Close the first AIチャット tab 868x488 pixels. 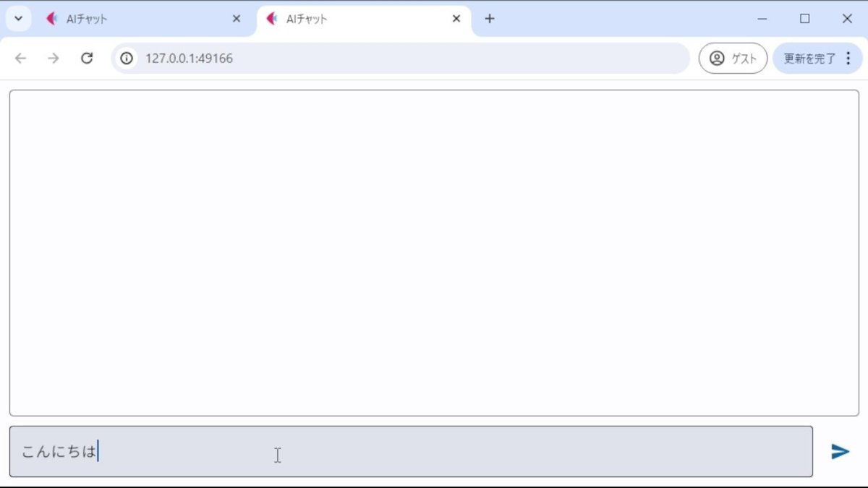236,20
